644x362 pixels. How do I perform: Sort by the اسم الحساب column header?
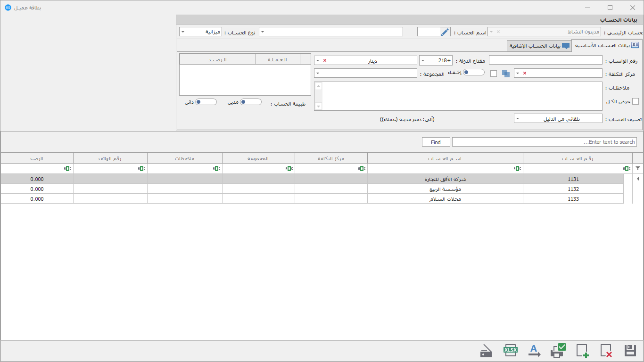[445, 158]
